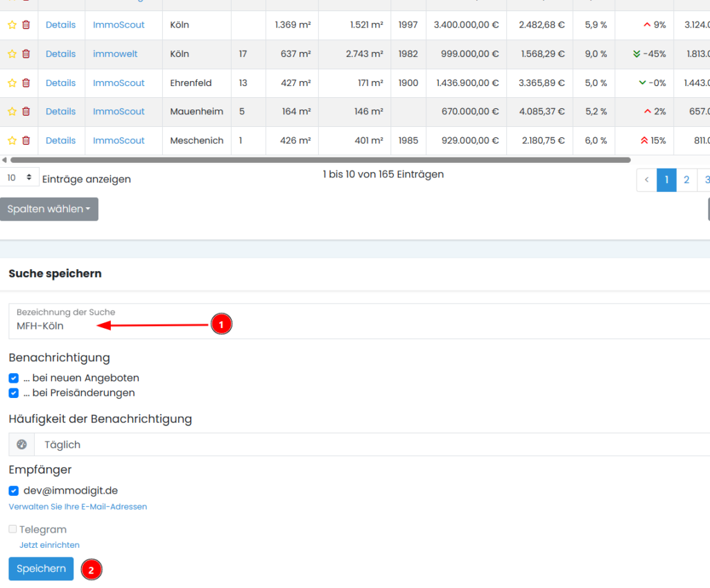Select page 1 in pagination
This screenshot has width=710, height=588.
[666, 180]
